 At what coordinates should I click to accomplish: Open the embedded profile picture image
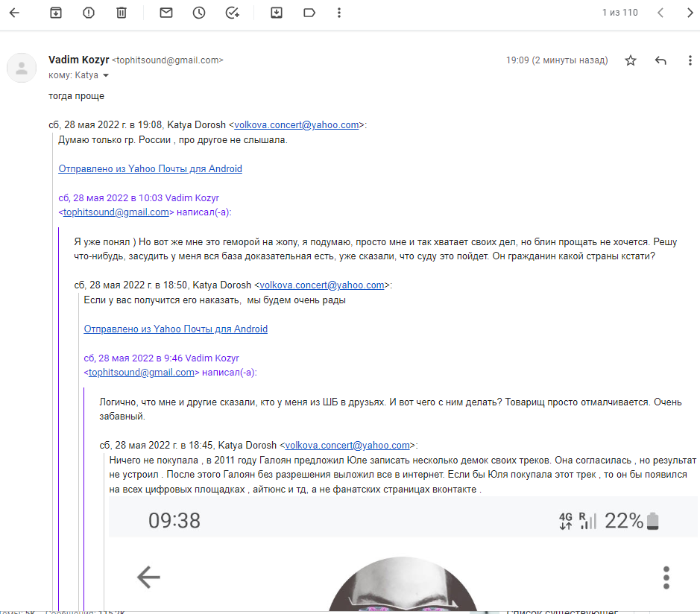tap(403, 583)
